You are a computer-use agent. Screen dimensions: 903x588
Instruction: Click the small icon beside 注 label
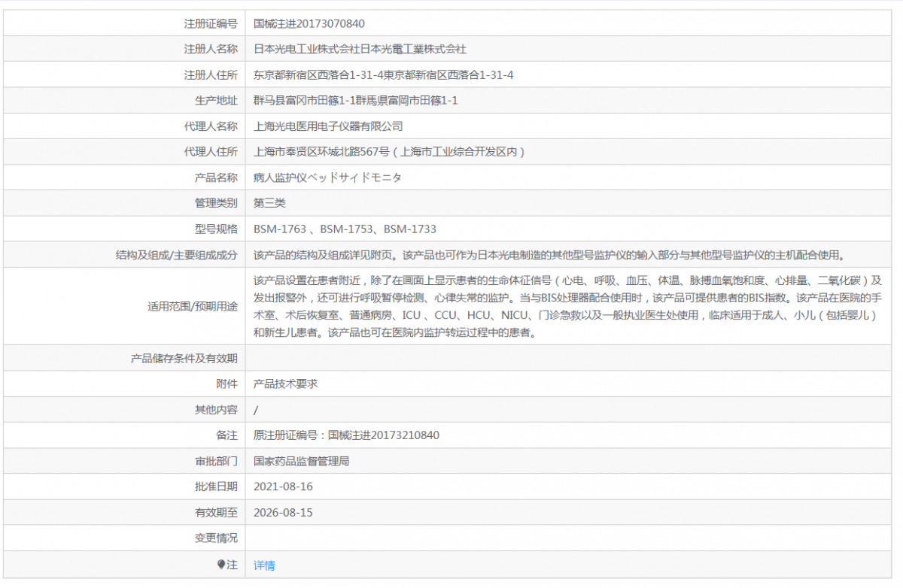coord(221,564)
